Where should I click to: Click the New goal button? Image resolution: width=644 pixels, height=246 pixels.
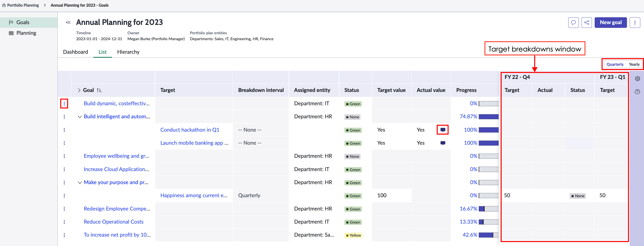click(x=610, y=22)
